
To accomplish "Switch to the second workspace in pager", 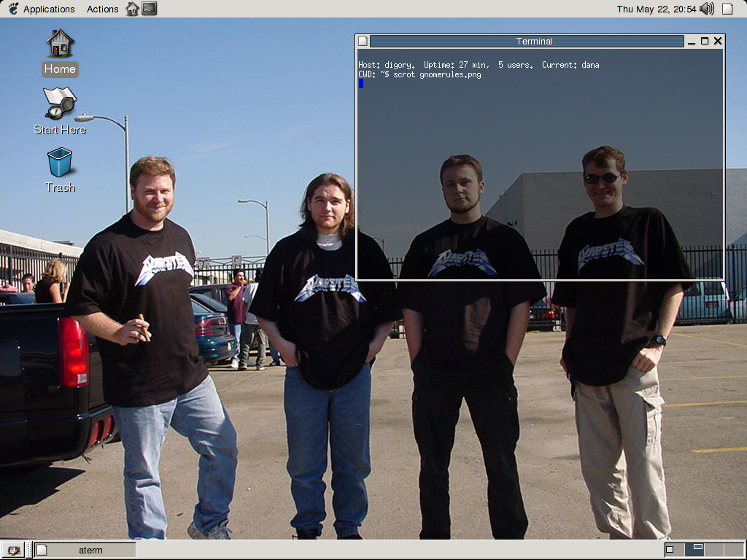I will (x=694, y=550).
